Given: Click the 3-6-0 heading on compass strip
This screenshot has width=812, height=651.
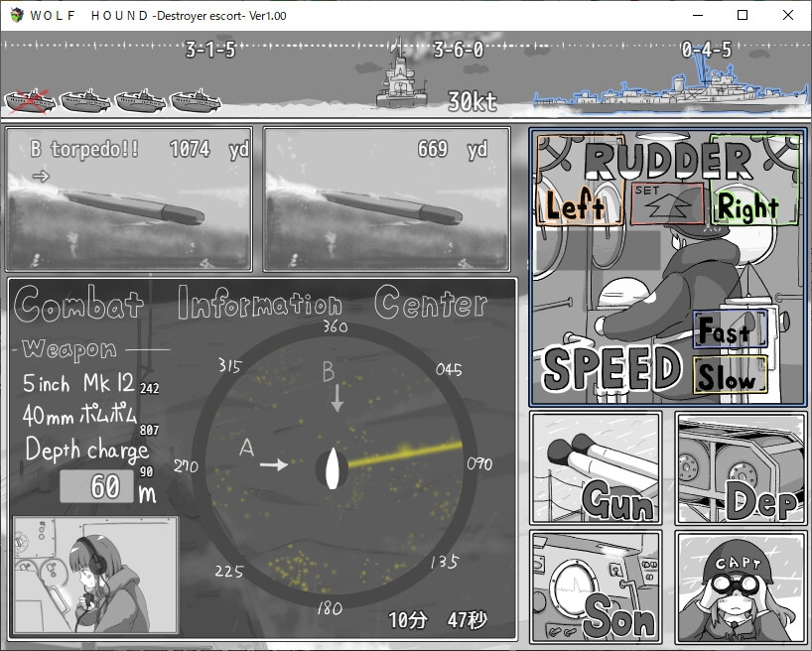Looking at the screenshot, I should [458, 50].
